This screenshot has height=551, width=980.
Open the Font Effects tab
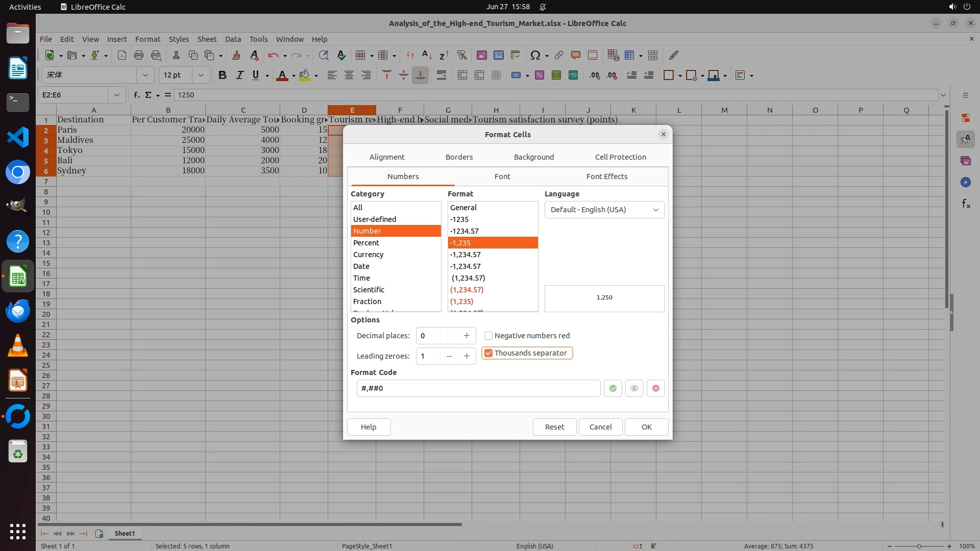pos(606,177)
